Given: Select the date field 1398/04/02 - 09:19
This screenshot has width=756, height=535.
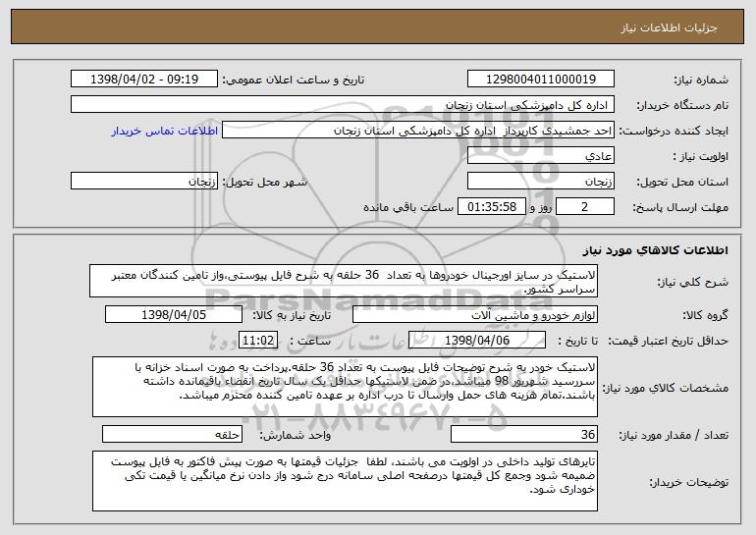Looking at the screenshot, I should (x=143, y=79).
